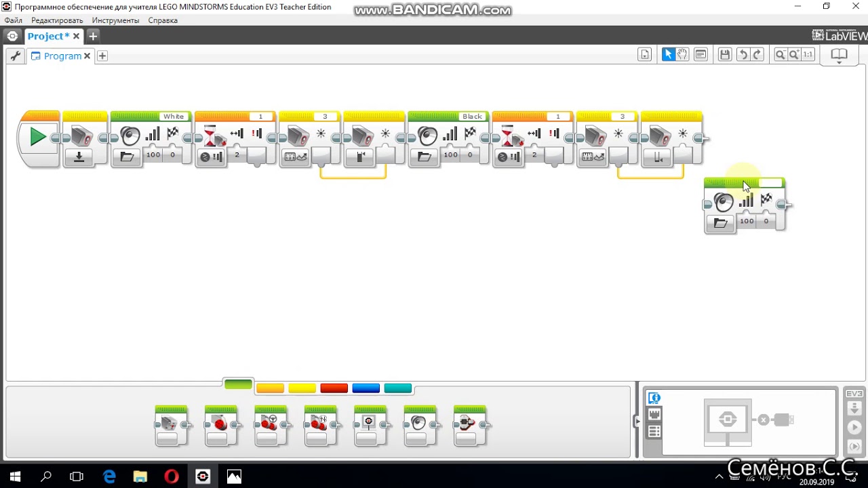Pick the Sound block from palette
Viewport: 868px width, 488px height.
point(420,426)
